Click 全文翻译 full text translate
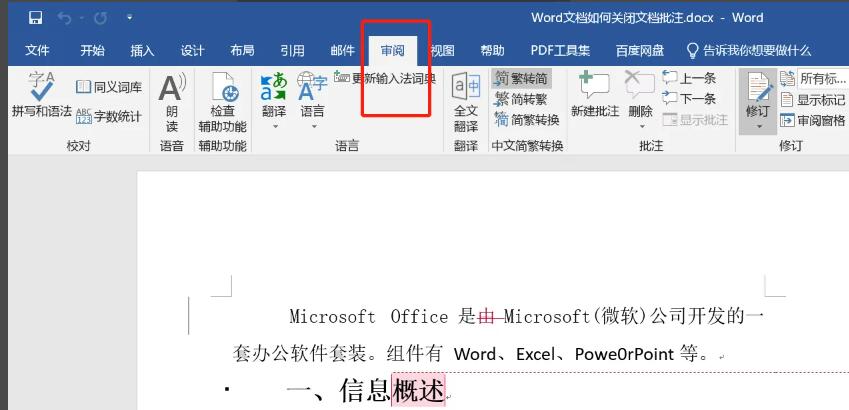Image resolution: width=849 pixels, height=410 pixels. tap(466, 103)
